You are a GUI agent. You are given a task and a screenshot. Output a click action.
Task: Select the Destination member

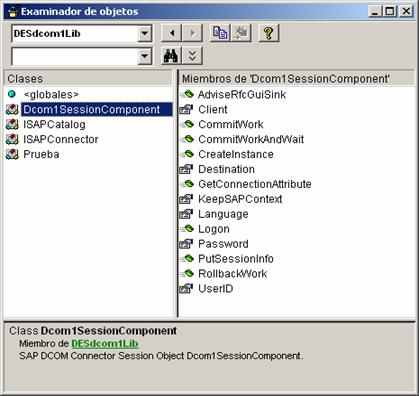[x=226, y=169]
